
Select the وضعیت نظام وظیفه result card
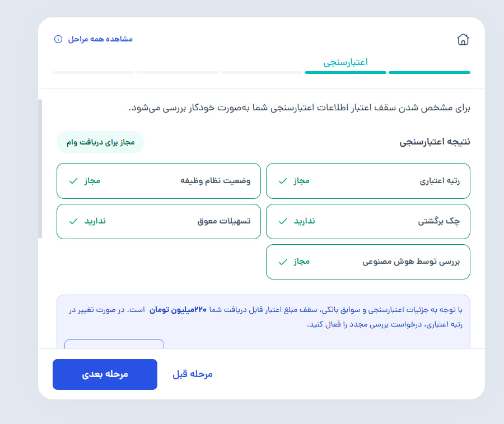tap(158, 181)
